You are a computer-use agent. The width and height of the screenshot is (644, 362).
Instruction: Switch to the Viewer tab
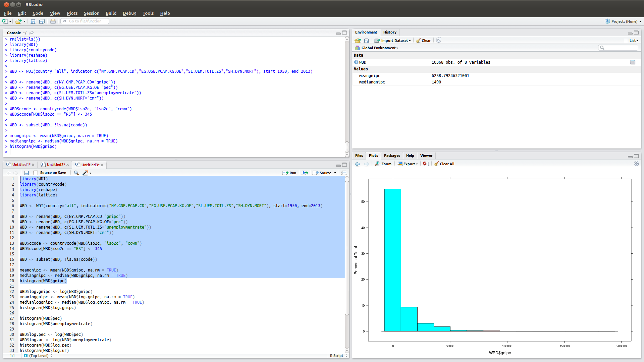426,156
